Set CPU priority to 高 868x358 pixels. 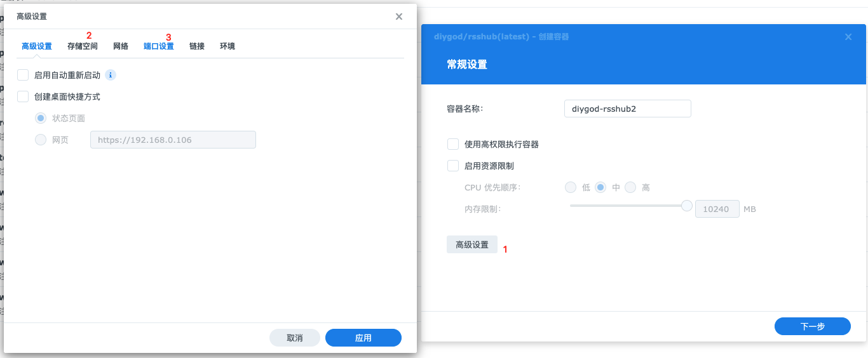click(630, 187)
